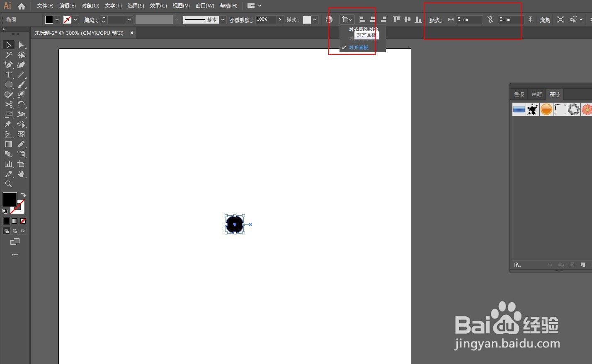
Task: Select the Curvature tool
Action: click(21, 65)
